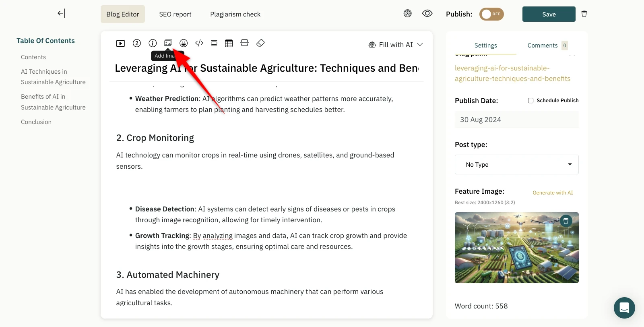Click the publish date field 30 Aug 2024
The width and height of the screenshot is (644, 327).
tap(517, 120)
